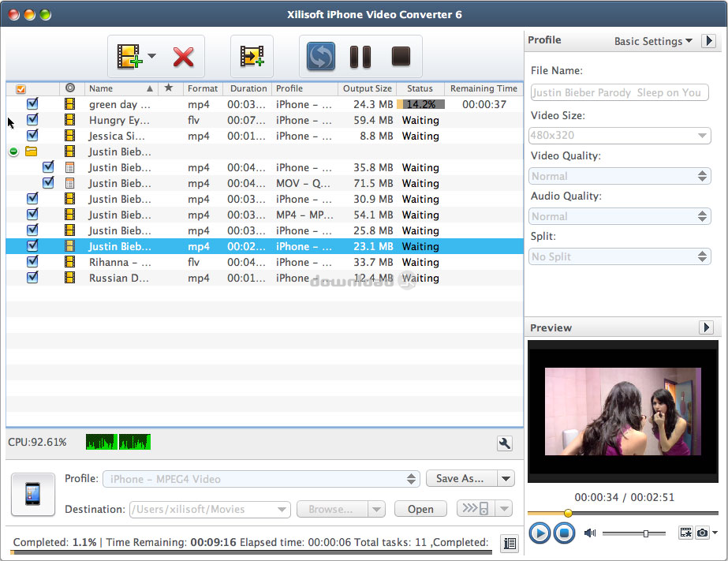
Task: Open the log list icon in the status bar
Action: (x=510, y=543)
